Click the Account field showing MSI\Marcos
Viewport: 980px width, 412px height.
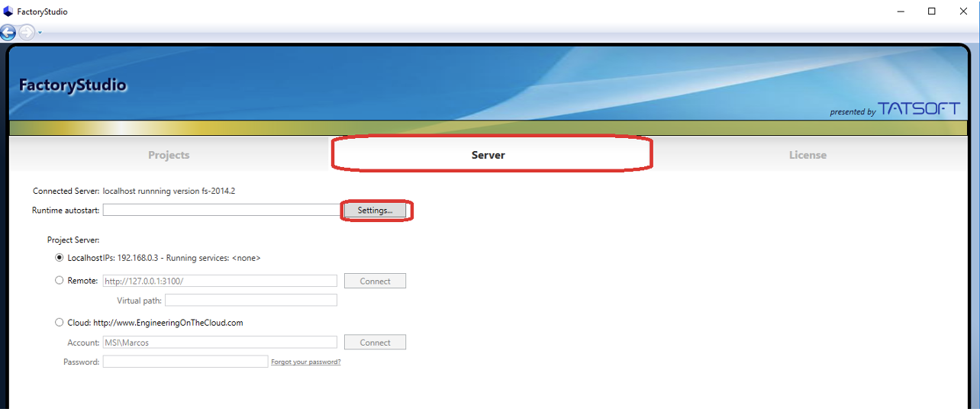[220, 343]
